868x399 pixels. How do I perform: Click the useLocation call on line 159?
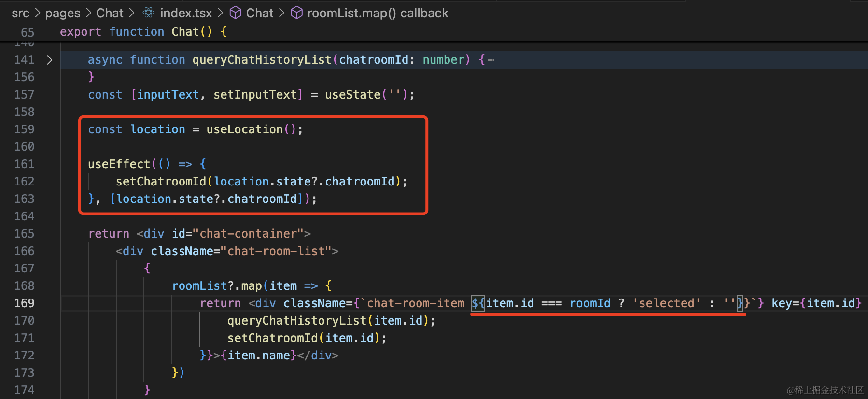(x=244, y=129)
